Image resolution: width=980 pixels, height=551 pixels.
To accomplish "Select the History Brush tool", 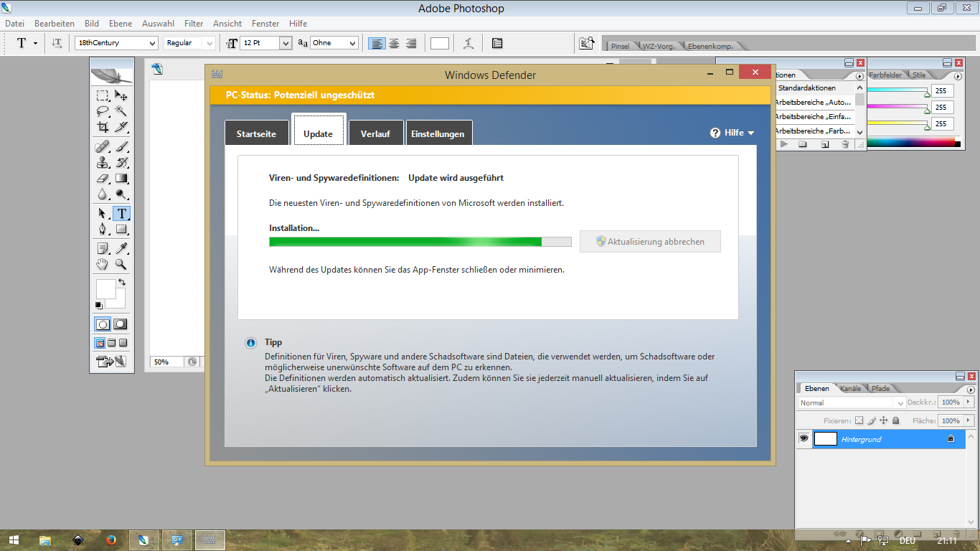I will pyautogui.click(x=121, y=163).
